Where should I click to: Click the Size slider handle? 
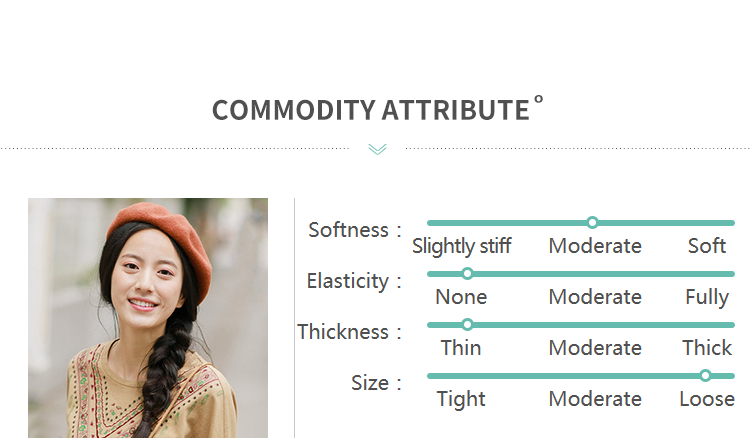tap(705, 375)
